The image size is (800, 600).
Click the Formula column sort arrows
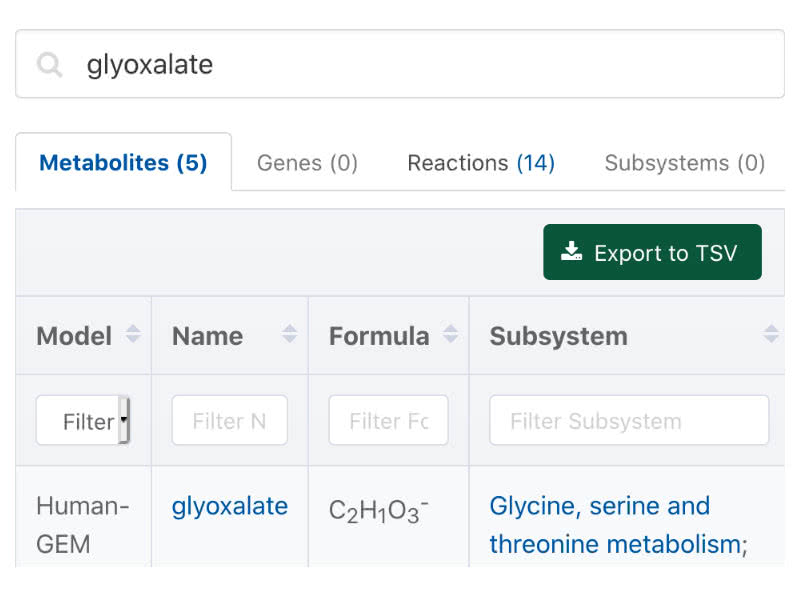click(x=451, y=335)
